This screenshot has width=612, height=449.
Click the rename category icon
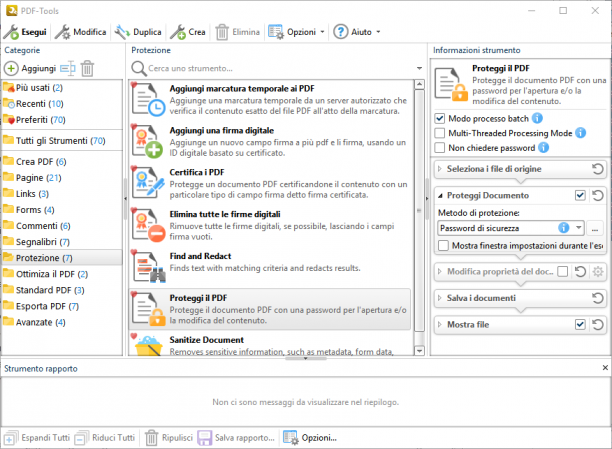point(68,69)
